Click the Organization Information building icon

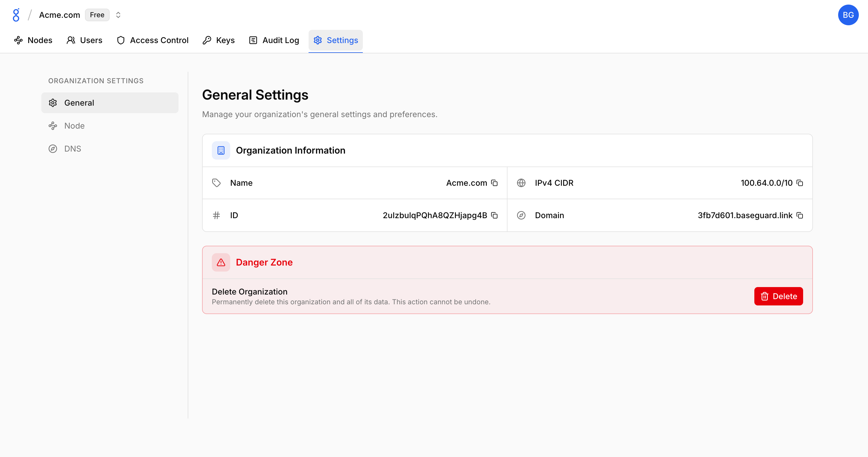coord(221,150)
